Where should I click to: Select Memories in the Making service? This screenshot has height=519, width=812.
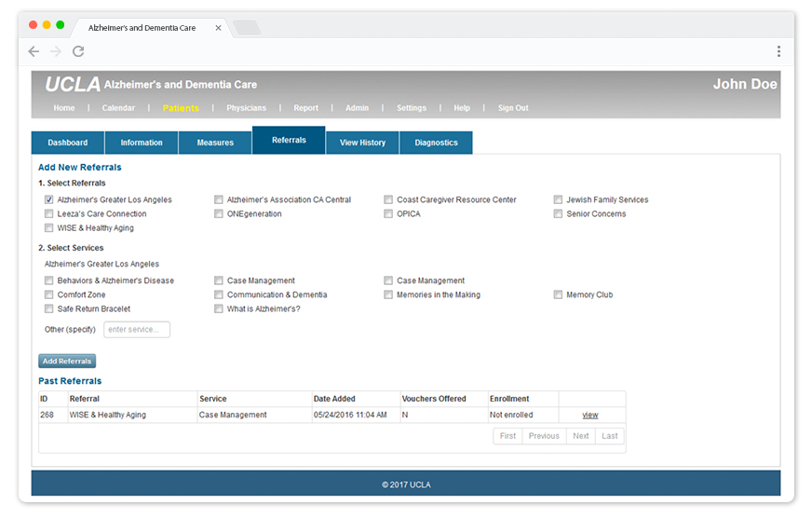click(x=388, y=294)
